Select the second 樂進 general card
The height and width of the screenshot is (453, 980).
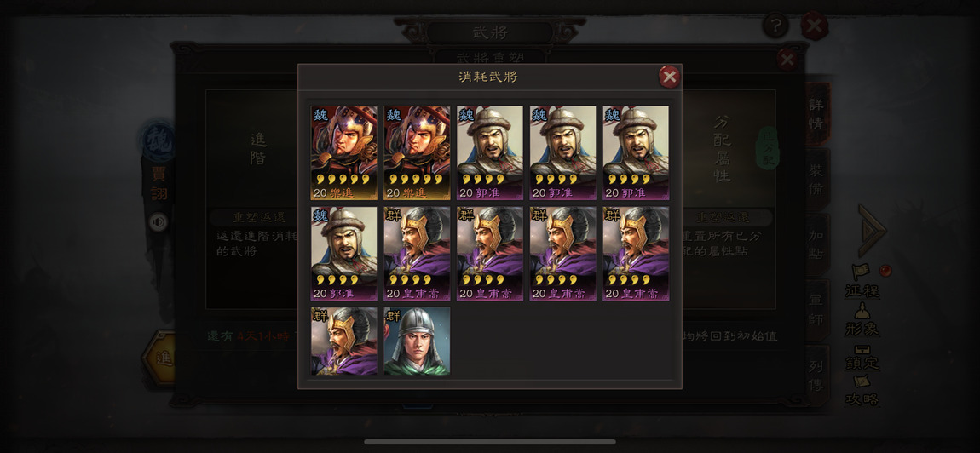click(417, 152)
